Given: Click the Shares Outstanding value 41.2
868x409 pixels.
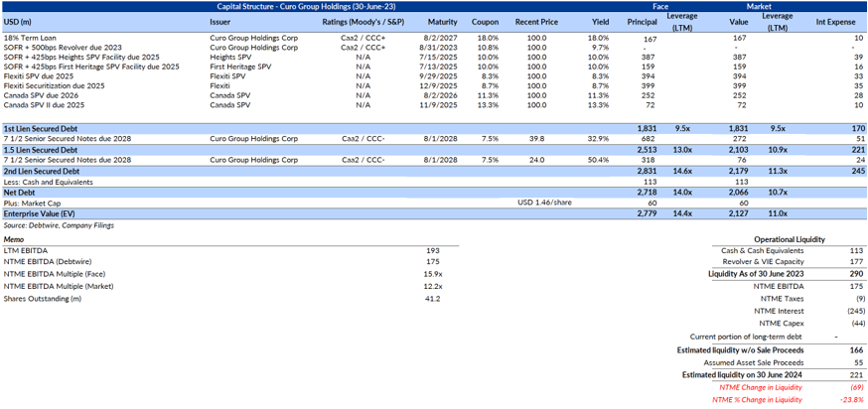Looking at the screenshot, I should point(433,299).
